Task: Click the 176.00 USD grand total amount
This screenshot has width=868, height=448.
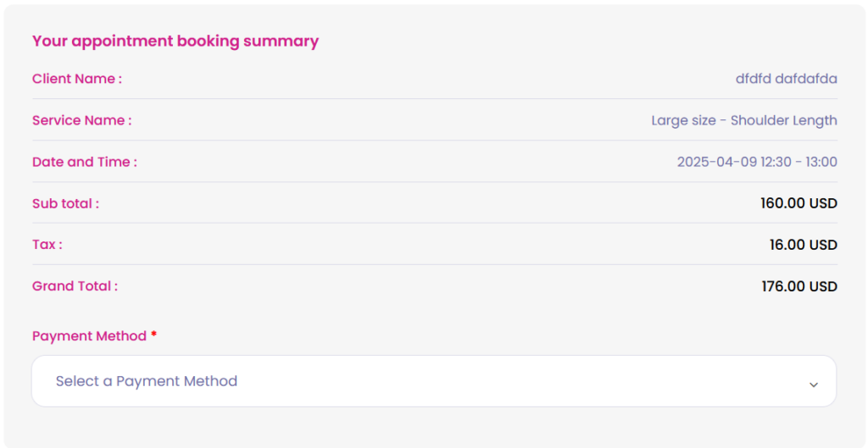Action: (799, 286)
